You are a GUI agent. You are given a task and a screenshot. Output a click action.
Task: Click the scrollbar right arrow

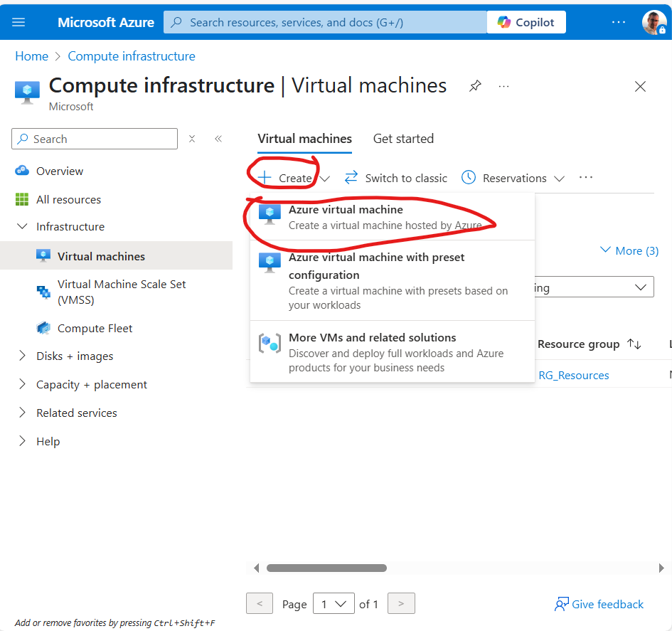(x=661, y=568)
